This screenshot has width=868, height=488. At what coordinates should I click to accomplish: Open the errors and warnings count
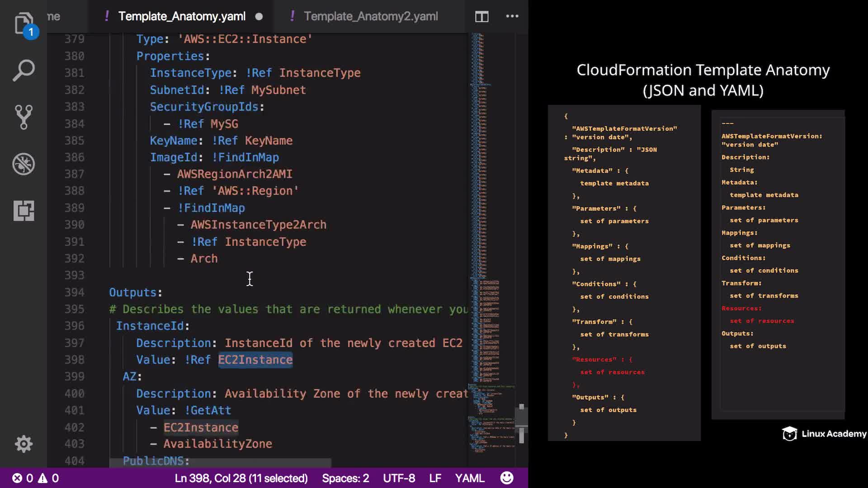coord(35,478)
